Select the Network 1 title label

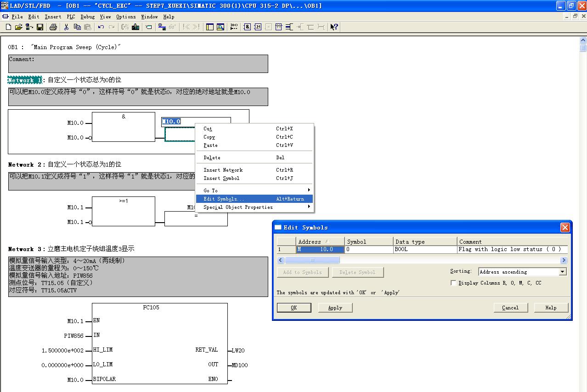pos(25,80)
